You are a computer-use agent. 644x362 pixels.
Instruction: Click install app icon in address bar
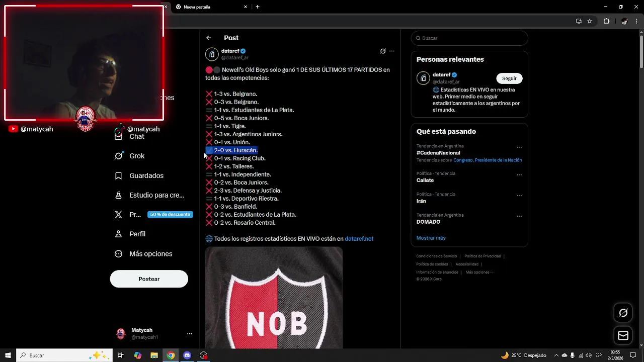pos(579,21)
